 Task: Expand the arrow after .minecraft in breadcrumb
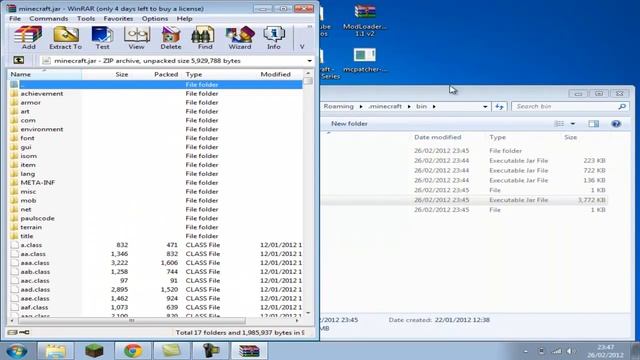[409, 107]
